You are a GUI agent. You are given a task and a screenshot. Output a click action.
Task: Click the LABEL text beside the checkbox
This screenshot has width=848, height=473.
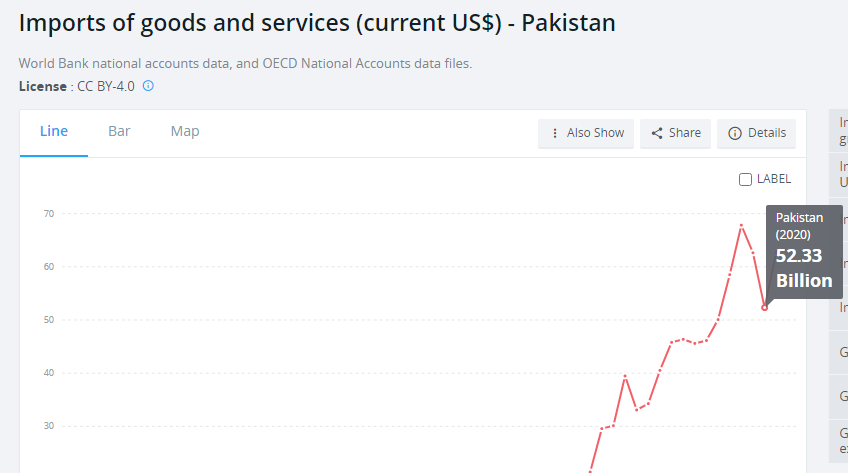[774, 179]
